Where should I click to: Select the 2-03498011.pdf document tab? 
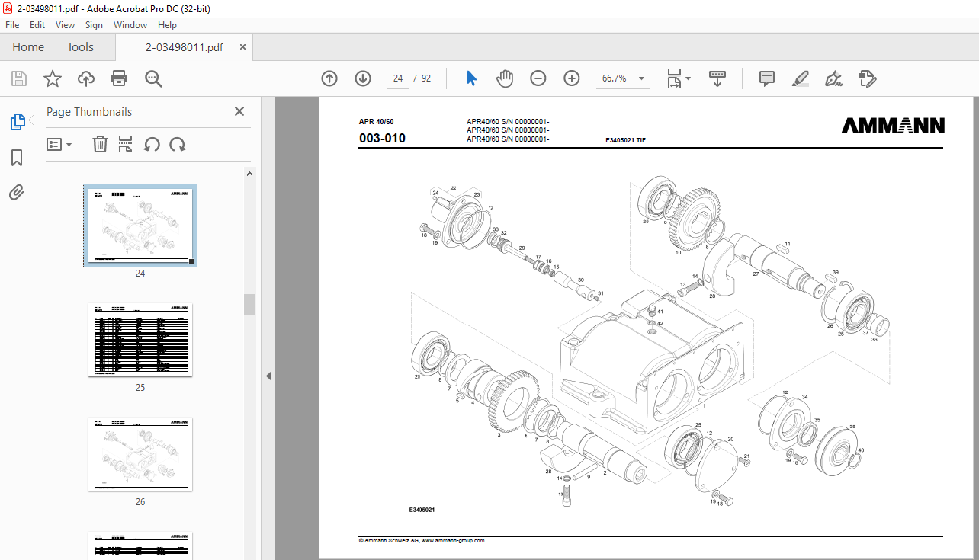pyautogui.click(x=185, y=47)
